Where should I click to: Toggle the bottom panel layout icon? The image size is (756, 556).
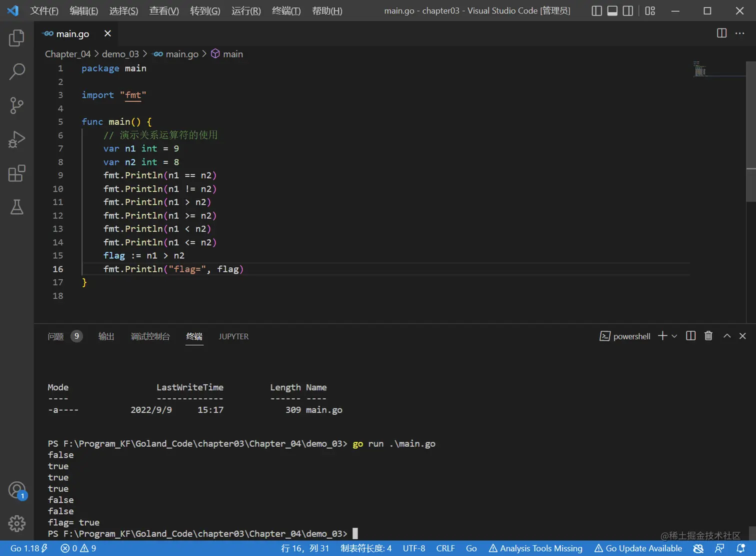612,10
